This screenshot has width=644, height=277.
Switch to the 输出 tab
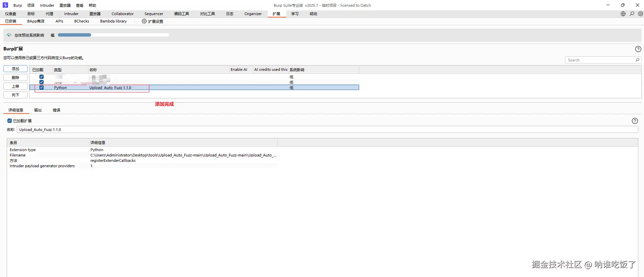tap(38, 110)
